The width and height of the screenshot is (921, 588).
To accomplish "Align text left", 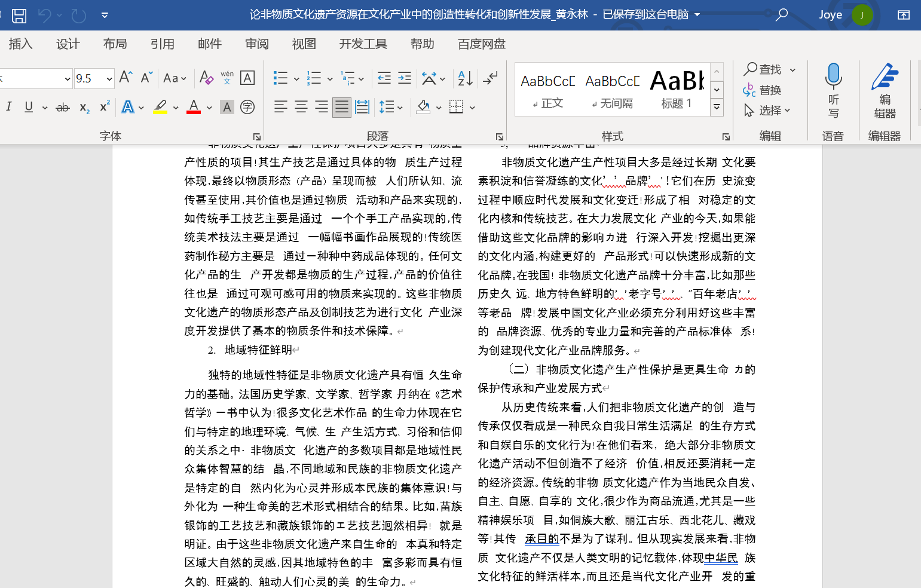I will click(x=280, y=107).
